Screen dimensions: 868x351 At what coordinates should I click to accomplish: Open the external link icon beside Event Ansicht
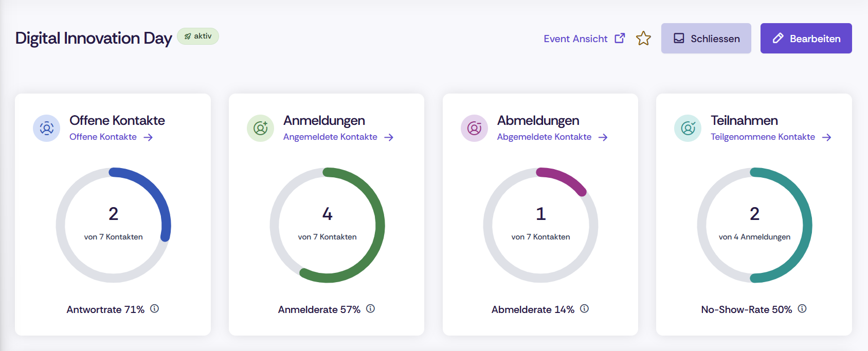coord(620,38)
